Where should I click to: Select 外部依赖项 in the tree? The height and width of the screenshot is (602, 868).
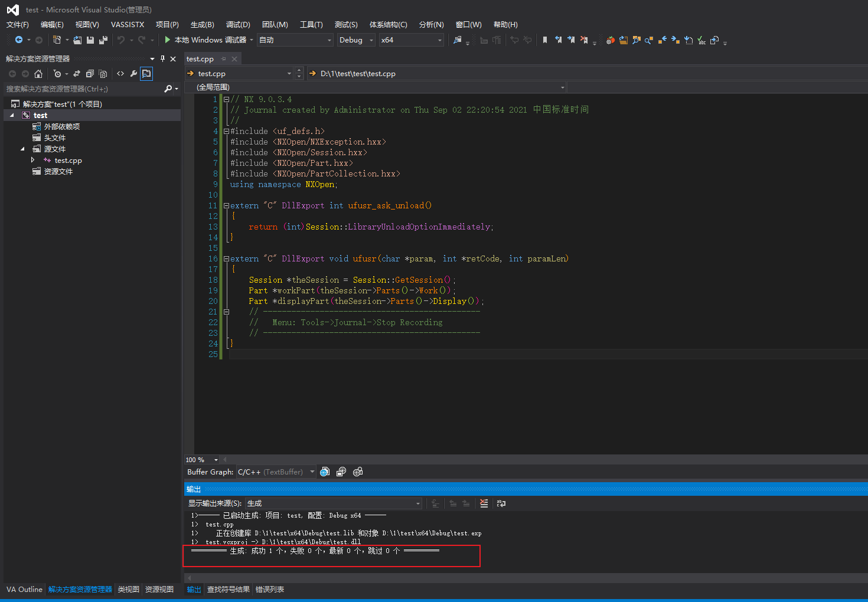tap(61, 126)
